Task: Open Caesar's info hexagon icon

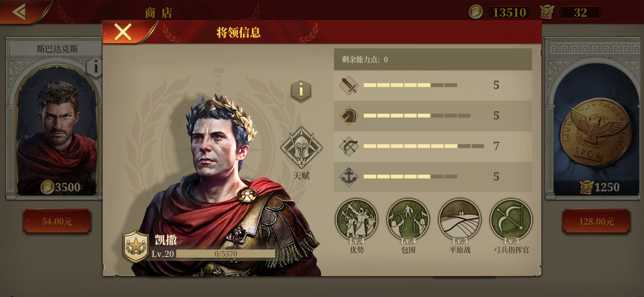Action: tap(301, 90)
